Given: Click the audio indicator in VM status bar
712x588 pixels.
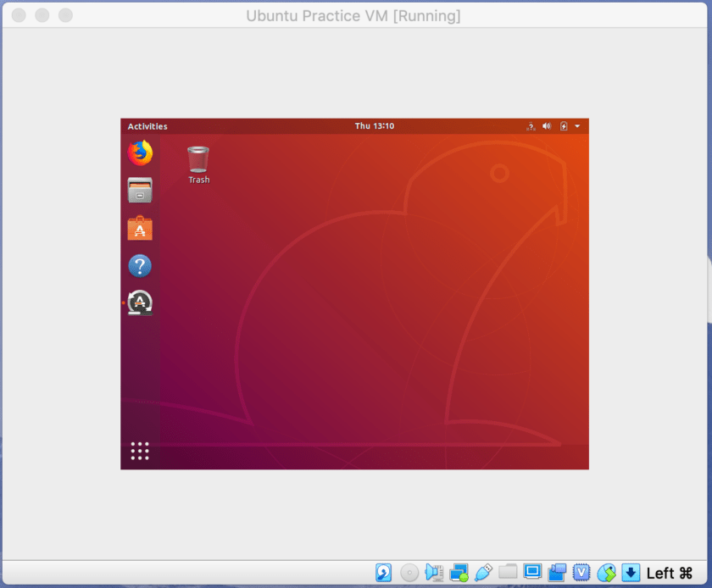Looking at the screenshot, I should tap(434, 573).
